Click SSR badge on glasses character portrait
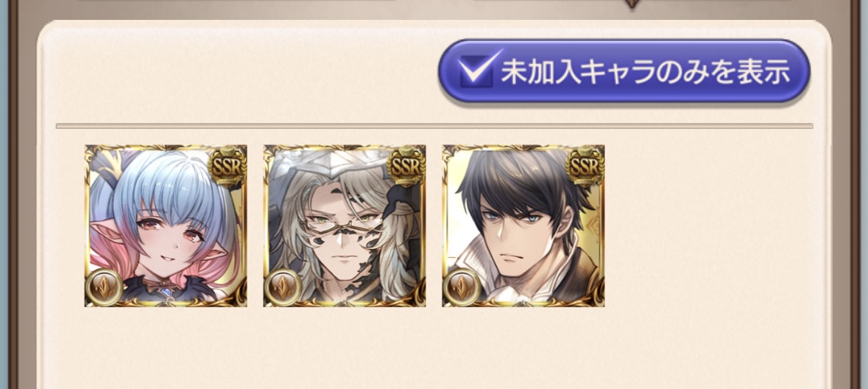Screen dimensions: 868x389 pos(406,166)
